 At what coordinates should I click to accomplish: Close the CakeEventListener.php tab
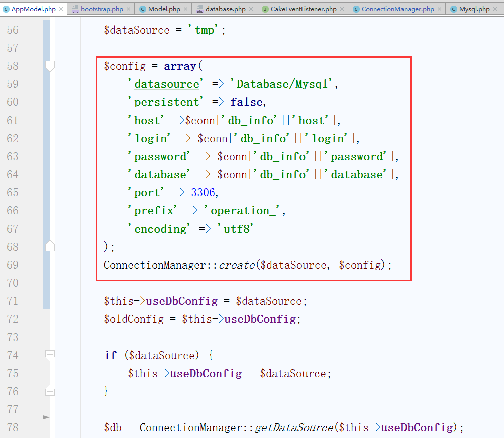[342, 9]
